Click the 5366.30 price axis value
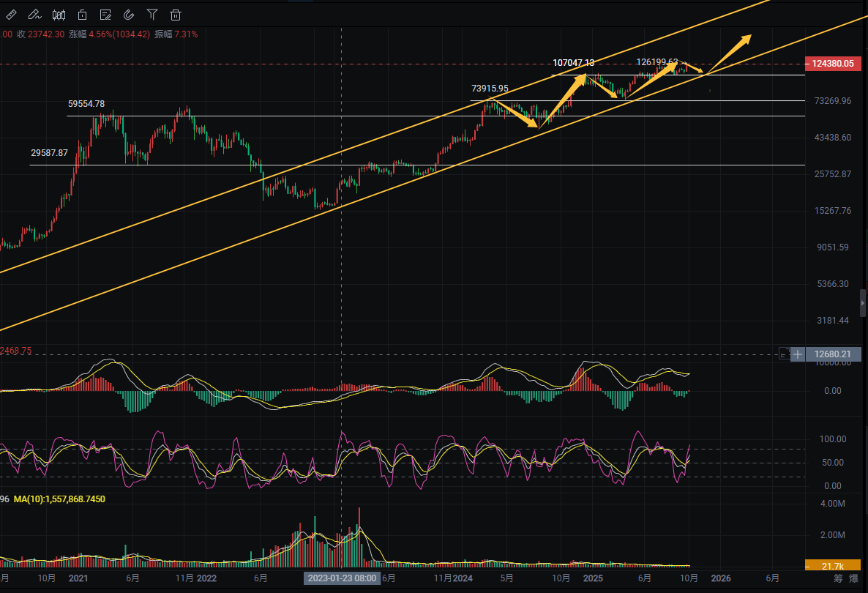 pyautogui.click(x=833, y=283)
